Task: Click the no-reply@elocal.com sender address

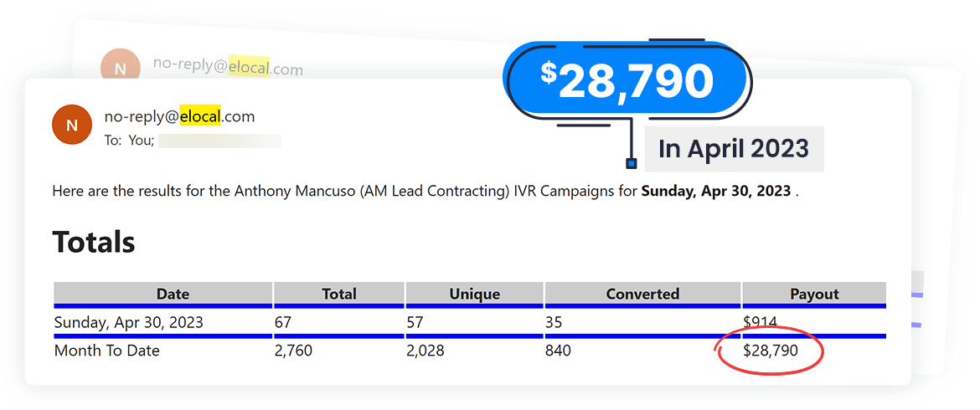Action: tap(179, 117)
